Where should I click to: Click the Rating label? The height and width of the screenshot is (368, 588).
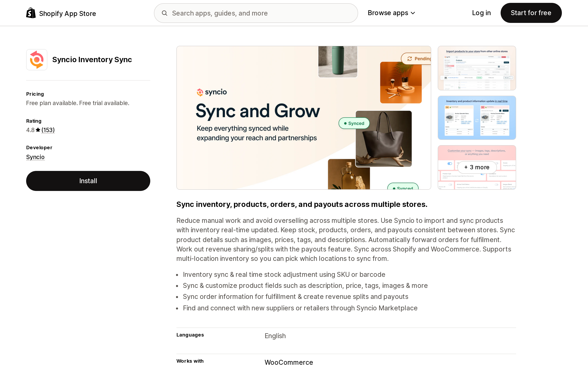(34, 121)
